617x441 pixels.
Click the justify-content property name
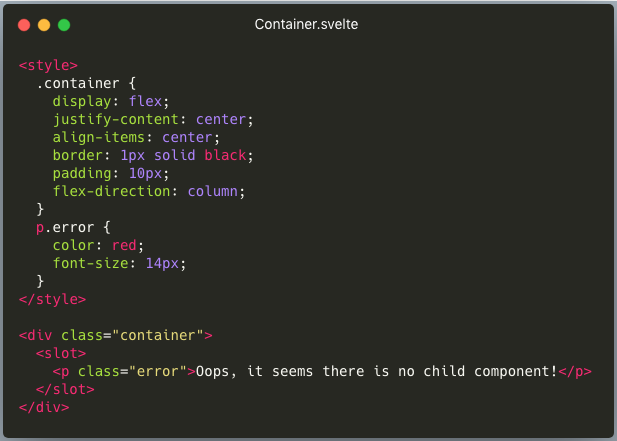(x=116, y=120)
